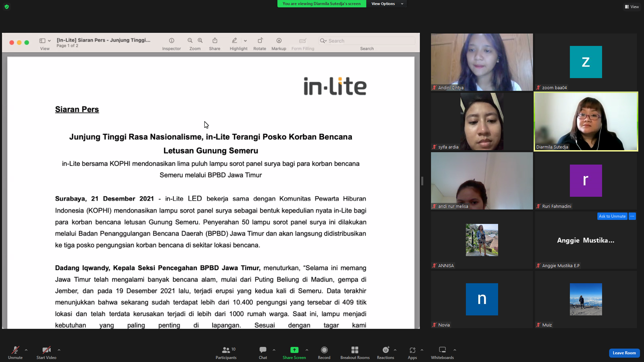This screenshot has height=362, width=644.
Task: Open the Participants panel
Action: click(x=226, y=353)
